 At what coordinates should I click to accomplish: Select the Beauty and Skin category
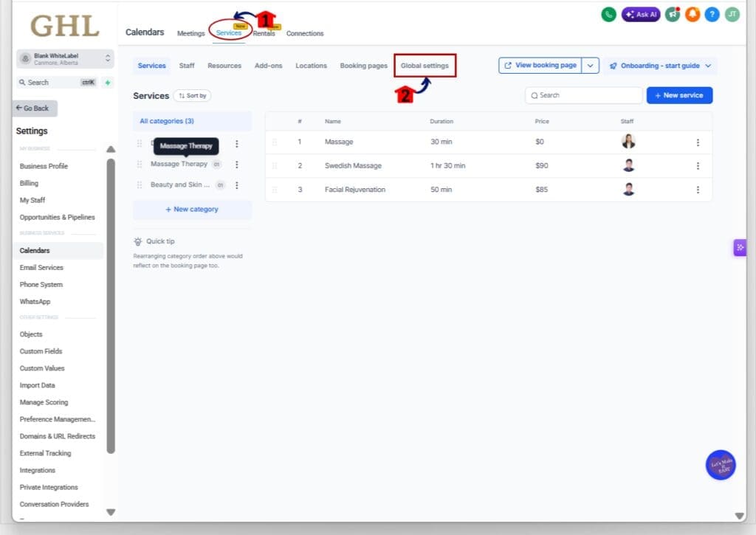[x=180, y=184]
